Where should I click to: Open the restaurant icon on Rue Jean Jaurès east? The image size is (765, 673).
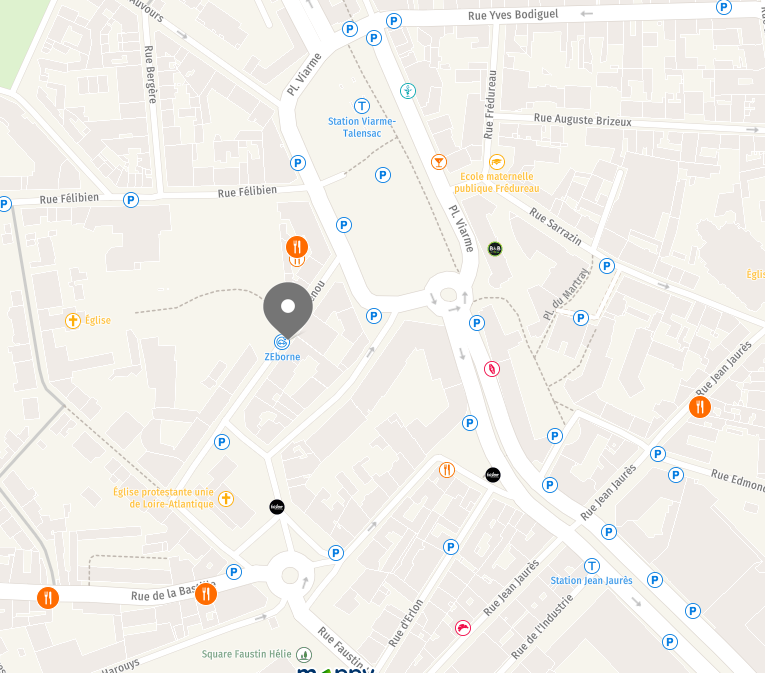[x=700, y=407]
